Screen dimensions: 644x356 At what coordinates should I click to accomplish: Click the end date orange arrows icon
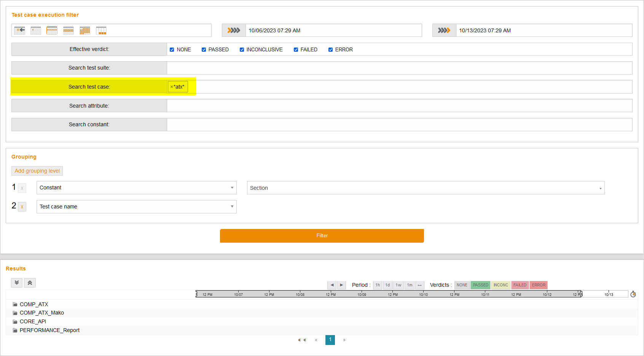coord(444,30)
